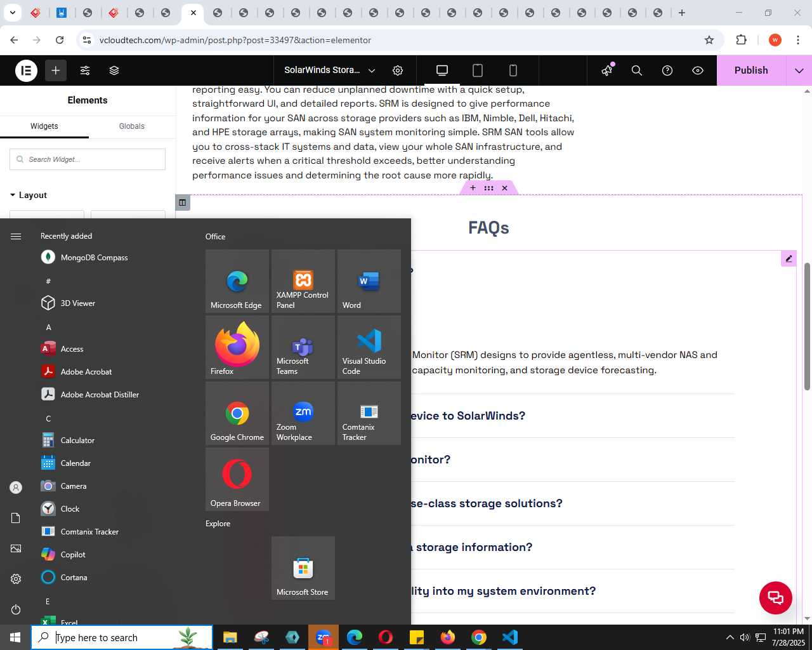Image resolution: width=812 pixels, height=650 pixels.
Task: Open What's New megaphone icon
Action: pyautogui.click(x=607, y=70)
